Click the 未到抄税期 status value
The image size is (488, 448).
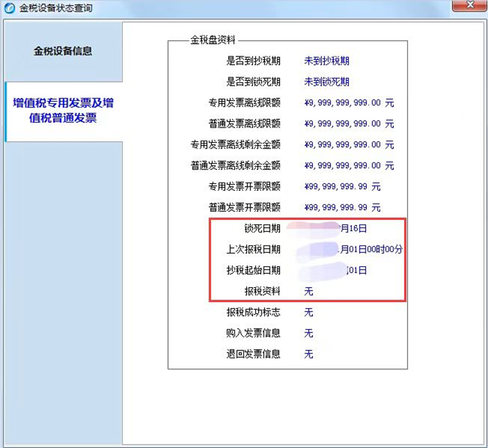click(326, 61)
